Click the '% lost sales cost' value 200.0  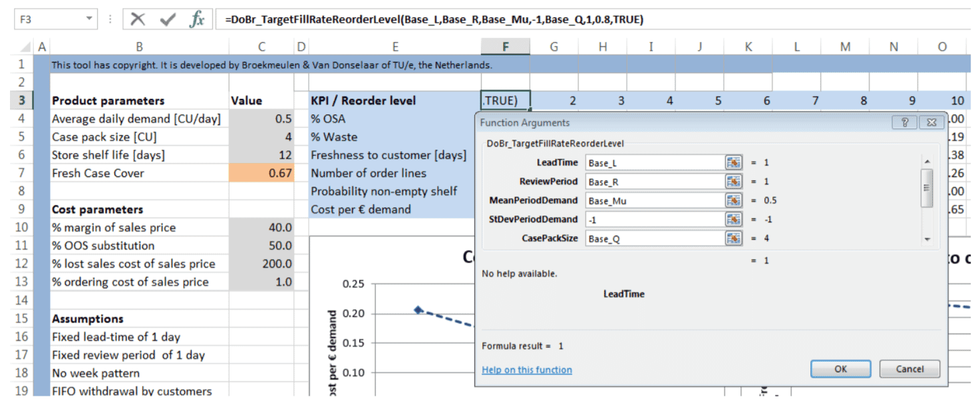tap(261, 264)
